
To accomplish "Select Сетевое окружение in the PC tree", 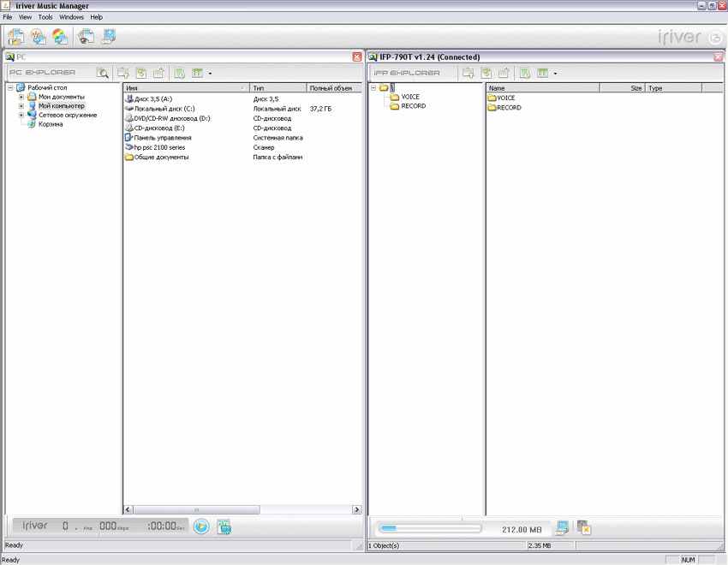I will pyautogui.click(x=68, y=115).
